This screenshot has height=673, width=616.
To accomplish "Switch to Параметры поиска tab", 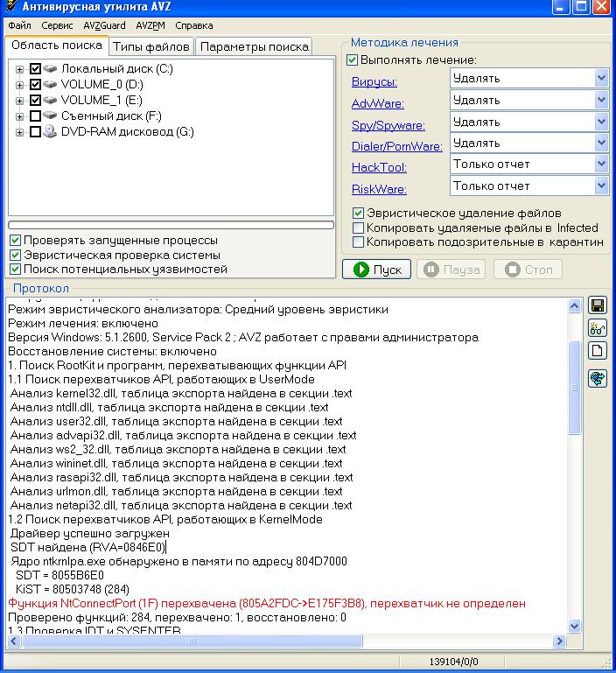I will pos(254,46).
